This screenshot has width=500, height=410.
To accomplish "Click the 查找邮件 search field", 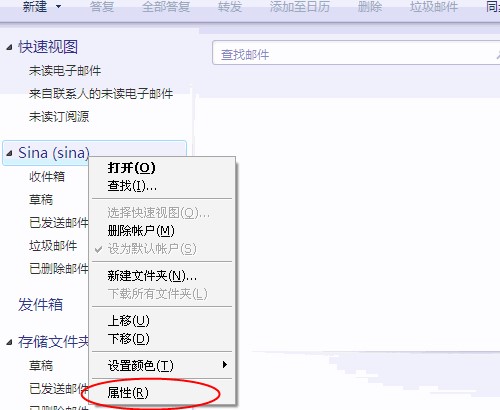I will 356,53.
